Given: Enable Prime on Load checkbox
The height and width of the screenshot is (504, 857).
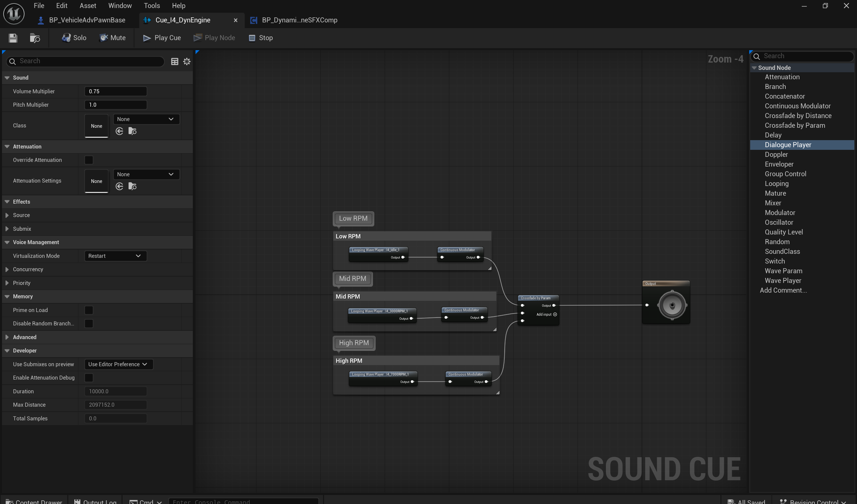Looking at the screenshot, I should (x=89, y=310).
